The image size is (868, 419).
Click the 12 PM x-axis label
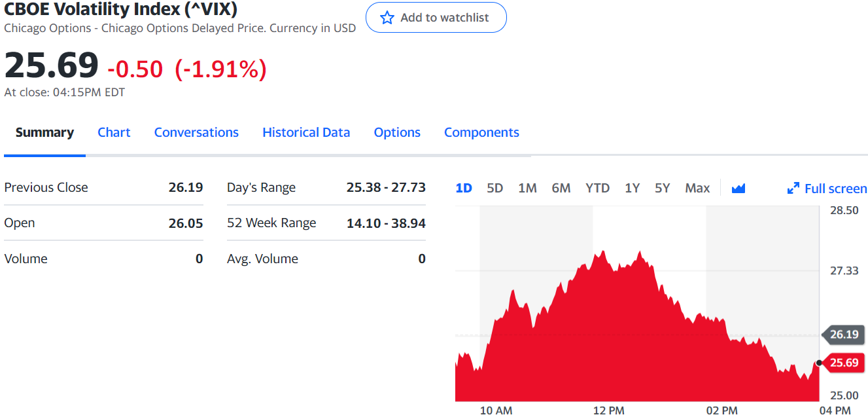pos(608,410)
